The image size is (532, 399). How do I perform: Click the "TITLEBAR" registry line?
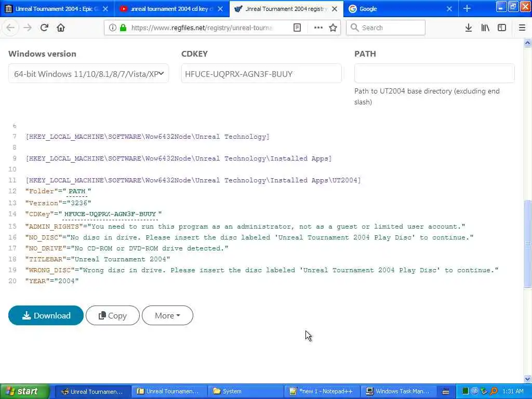[x=98, y=259]
